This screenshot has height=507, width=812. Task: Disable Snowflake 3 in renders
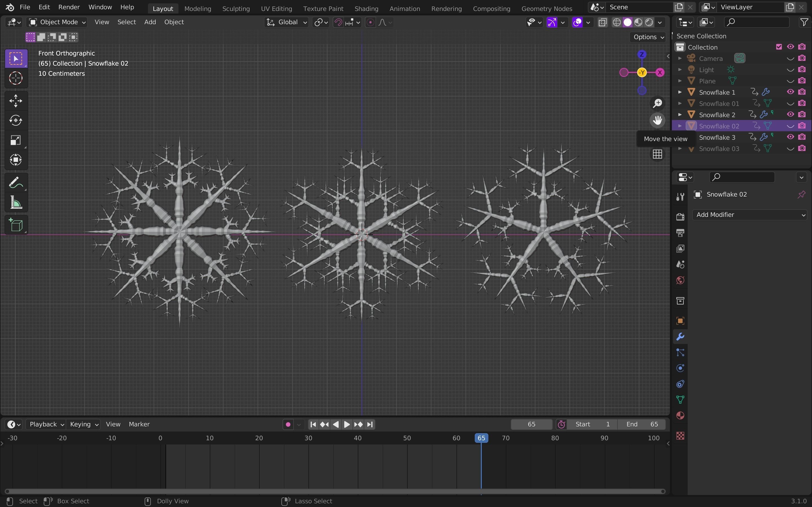pyautogui.click(x=802, y=137)
